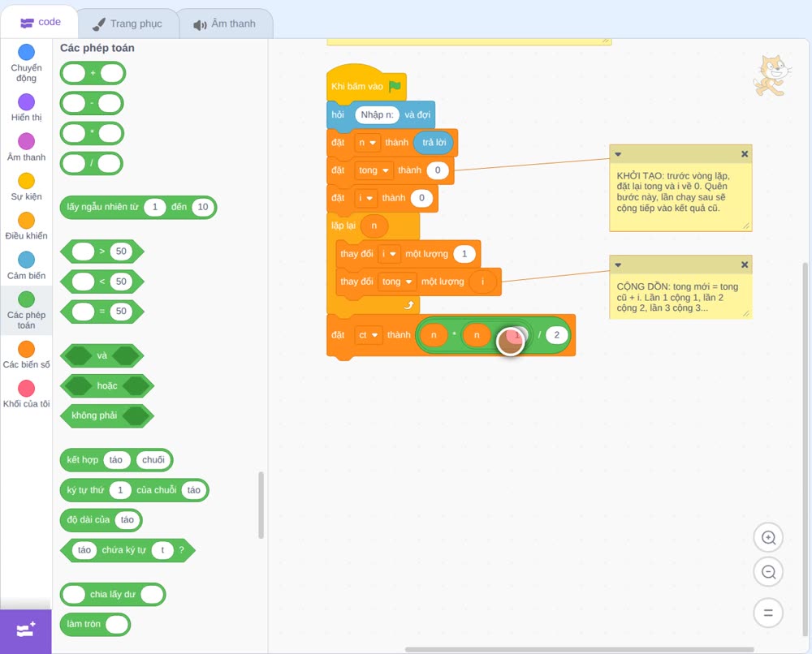Image resolution: width=812 pixels, height=654 pixels.
Task: Click the zoom out magnifier button
Action: [x=768, y=572]
